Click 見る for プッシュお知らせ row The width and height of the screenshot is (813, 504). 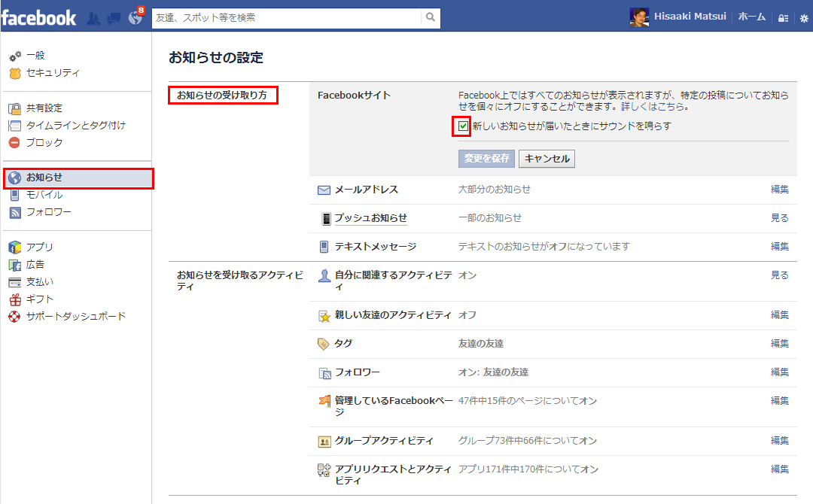(x=780, y=217)
